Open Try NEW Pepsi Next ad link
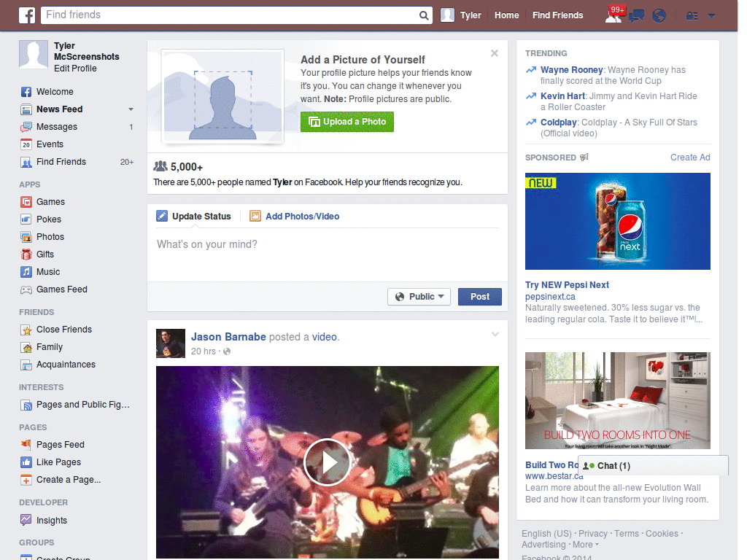The image size is (747, 560). click(x=567, y=285)
